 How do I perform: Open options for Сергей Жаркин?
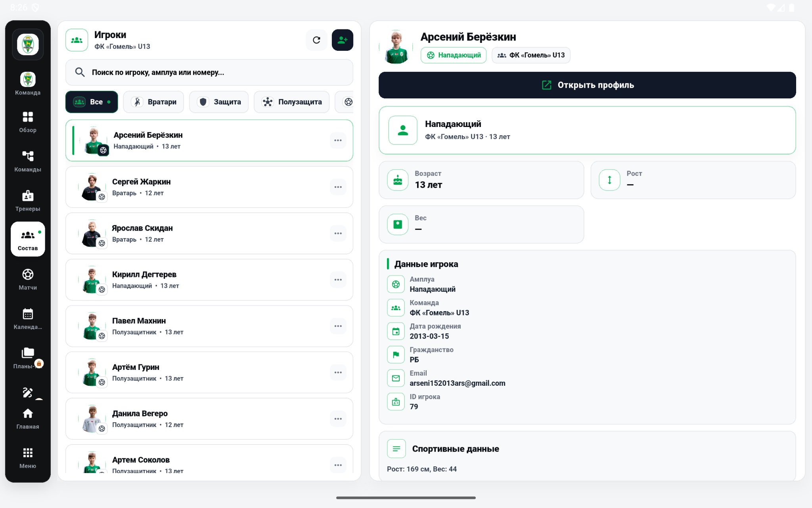pos(338,187)
